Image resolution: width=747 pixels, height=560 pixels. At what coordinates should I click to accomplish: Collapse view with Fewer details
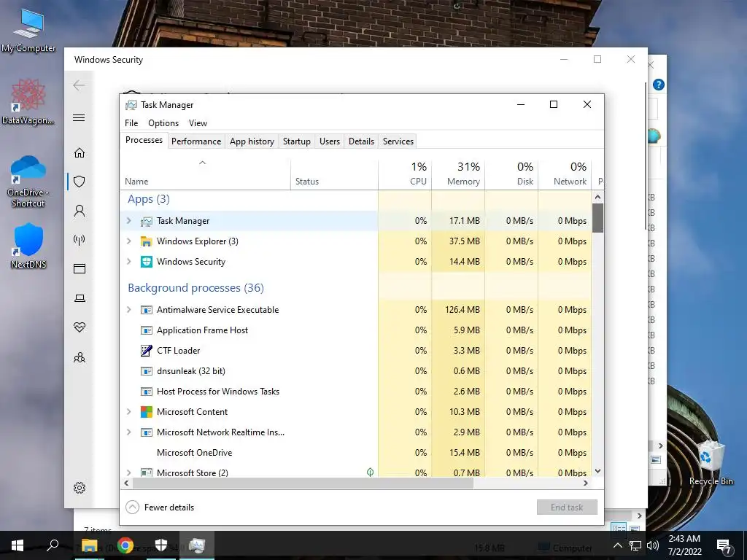[x=160, y=507]
